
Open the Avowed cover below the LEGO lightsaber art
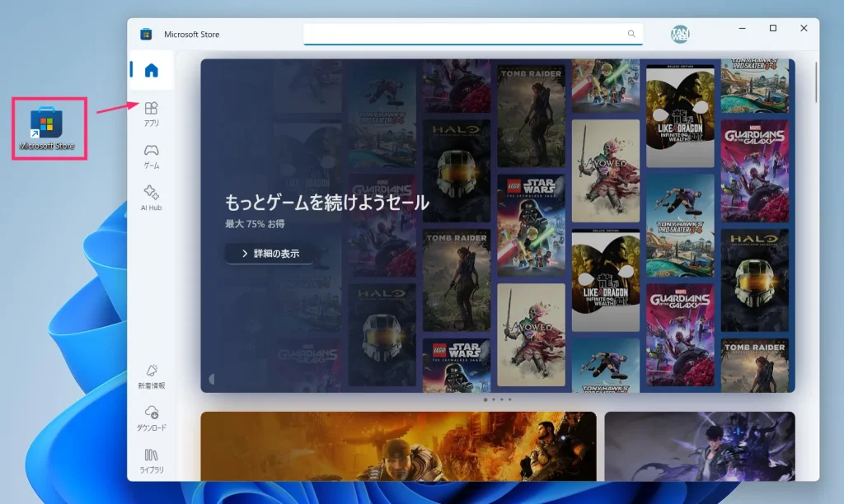[606, 170]
